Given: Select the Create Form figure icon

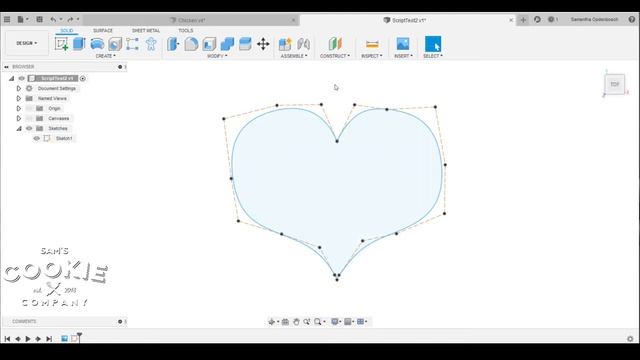Looking at the screenshot, I should pos(151,44).
